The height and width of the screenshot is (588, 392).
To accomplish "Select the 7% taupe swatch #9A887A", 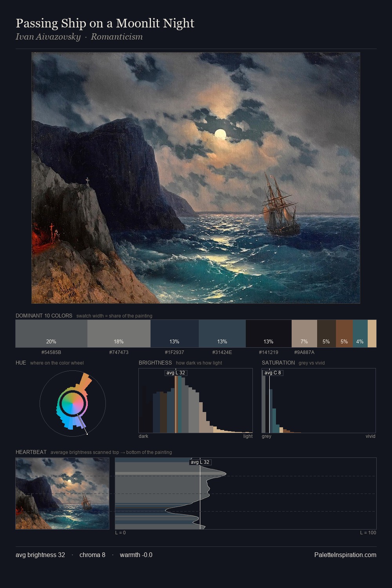I will coord(304,334).
